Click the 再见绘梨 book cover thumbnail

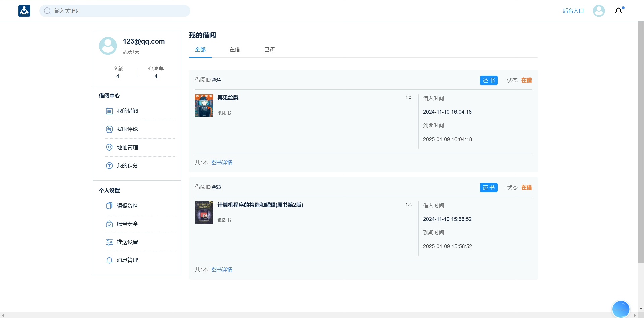click(204, 105)
